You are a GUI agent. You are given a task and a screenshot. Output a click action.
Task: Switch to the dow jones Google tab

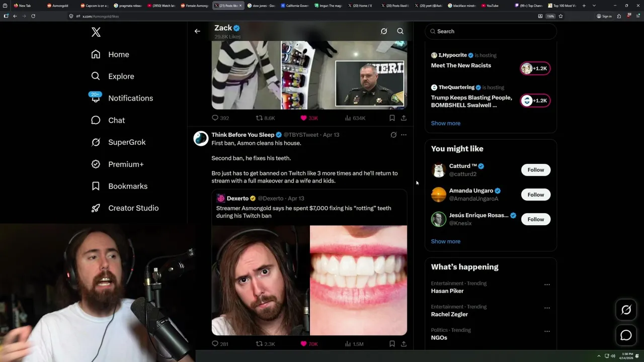click(x=261, y=6)
